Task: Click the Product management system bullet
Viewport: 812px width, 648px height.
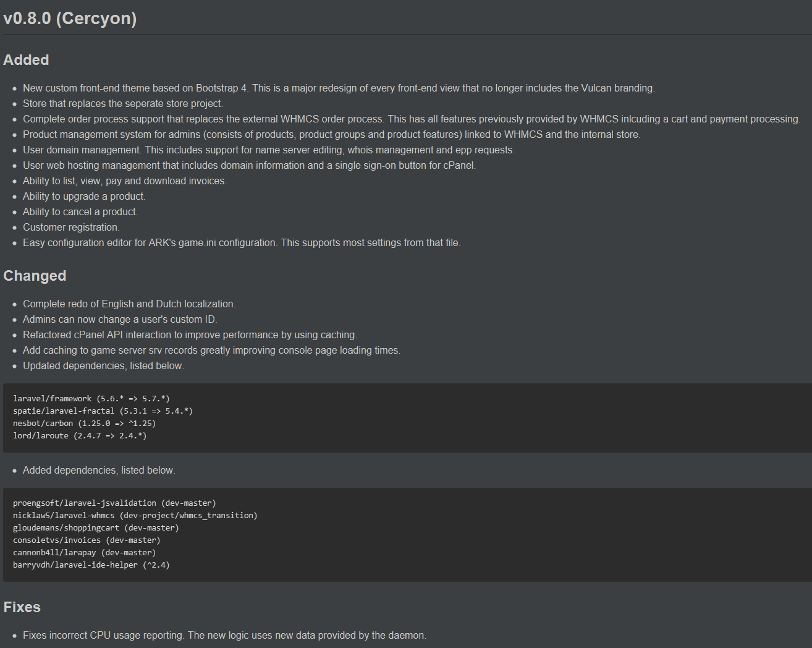Action: (x=331, y=135)
